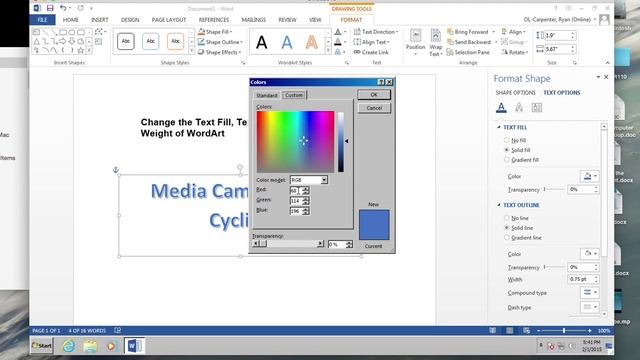Open Wrap Text menu
Viewport: 640px width, 360px height.
pyautogui.click(x=436, y=42)
